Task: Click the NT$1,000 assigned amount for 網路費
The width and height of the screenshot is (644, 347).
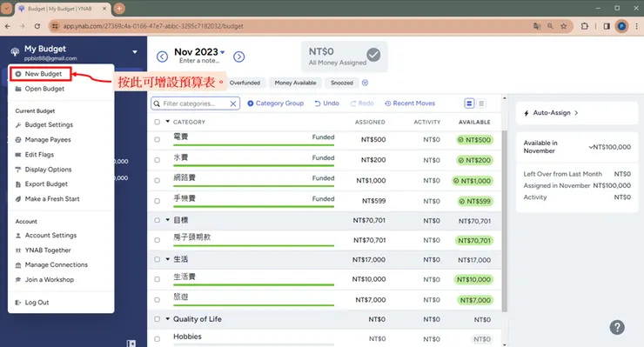Action: pyautogui.click(x=371, y=181)
